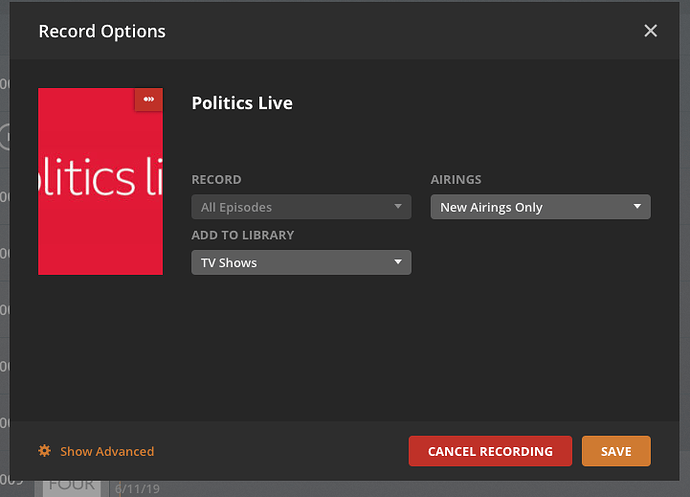This screenshot has width=690, height=497.
Task: Save the recording options
Action: click(x=616, y=451)
